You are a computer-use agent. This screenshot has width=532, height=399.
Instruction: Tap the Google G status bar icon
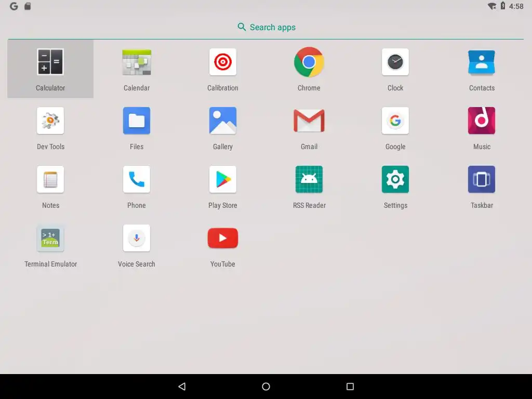click(x=14, y=6)
